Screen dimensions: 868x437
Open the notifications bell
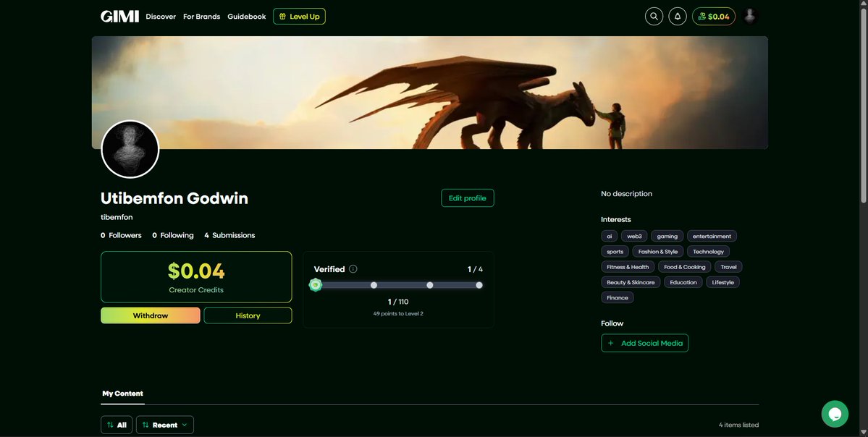pyautogui.click(x=678, y=17)
